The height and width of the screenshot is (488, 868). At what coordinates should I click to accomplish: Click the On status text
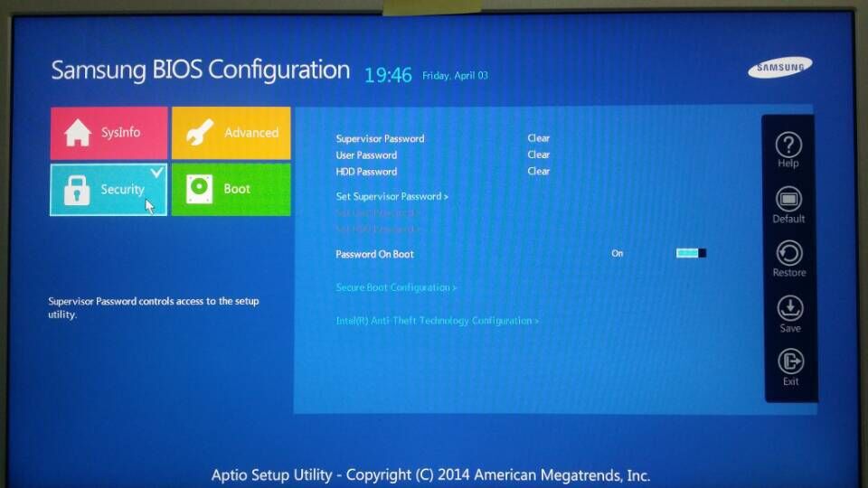coord(618,253)
